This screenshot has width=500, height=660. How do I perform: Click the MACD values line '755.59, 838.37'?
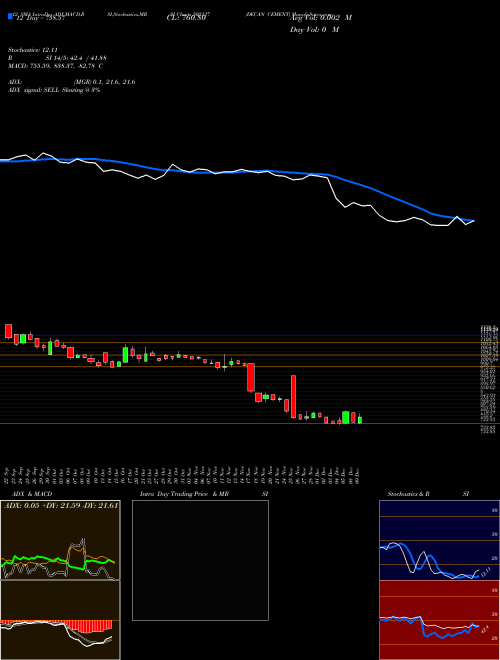(54, 66)
